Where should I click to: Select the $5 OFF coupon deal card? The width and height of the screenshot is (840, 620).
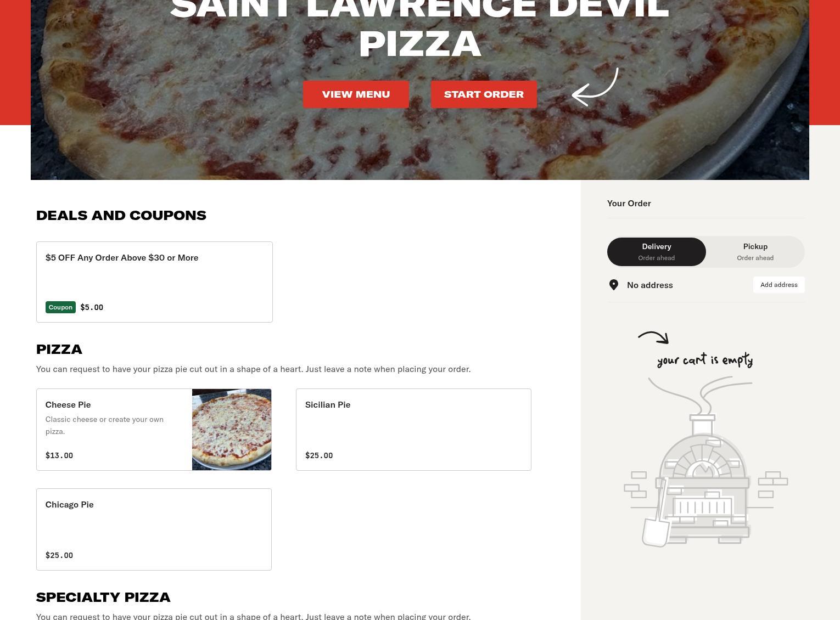(154, 282)
